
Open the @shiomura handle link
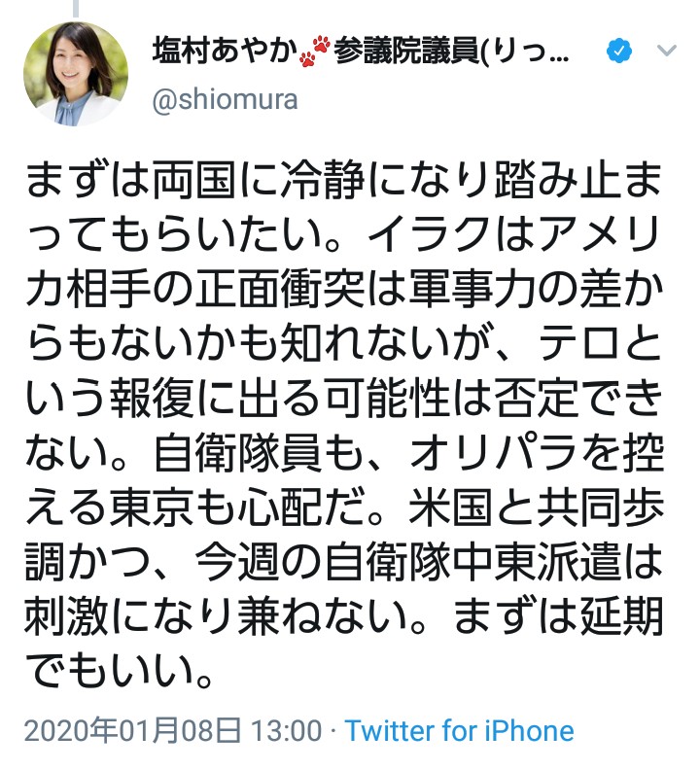[225, 100]
